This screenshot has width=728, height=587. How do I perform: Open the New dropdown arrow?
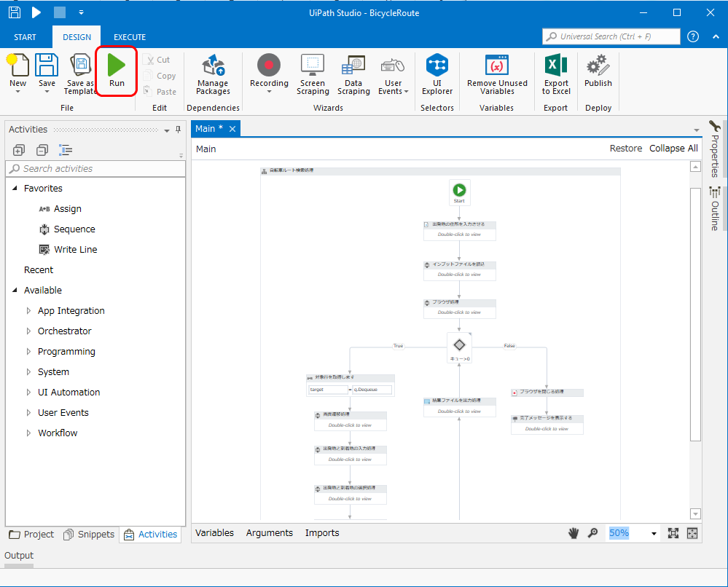tap(17, 92)
